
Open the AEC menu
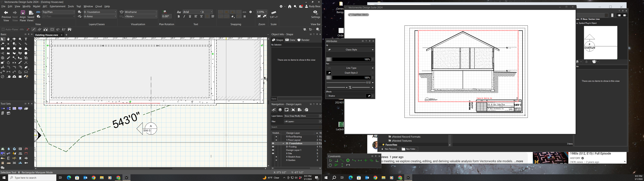(45, 6)
